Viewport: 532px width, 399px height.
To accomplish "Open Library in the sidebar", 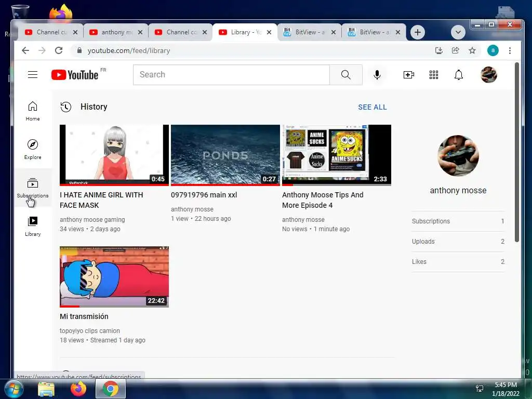I will coord(33,227).
